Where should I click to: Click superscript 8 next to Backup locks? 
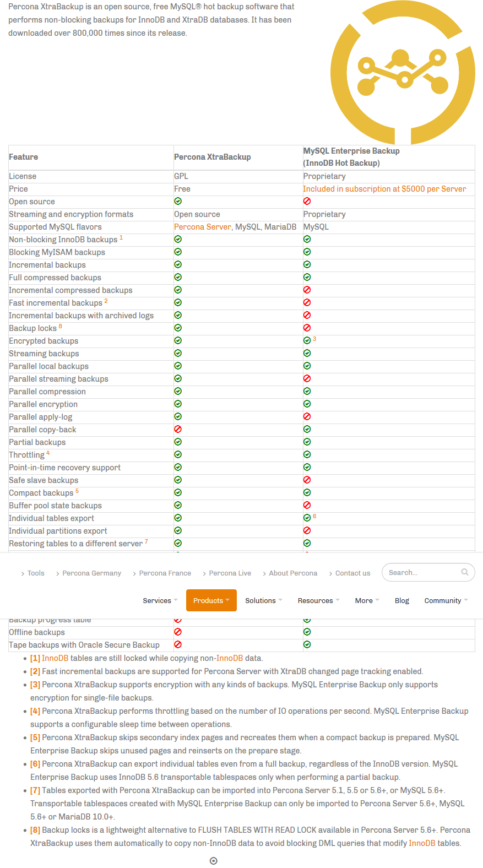[61, 327]
